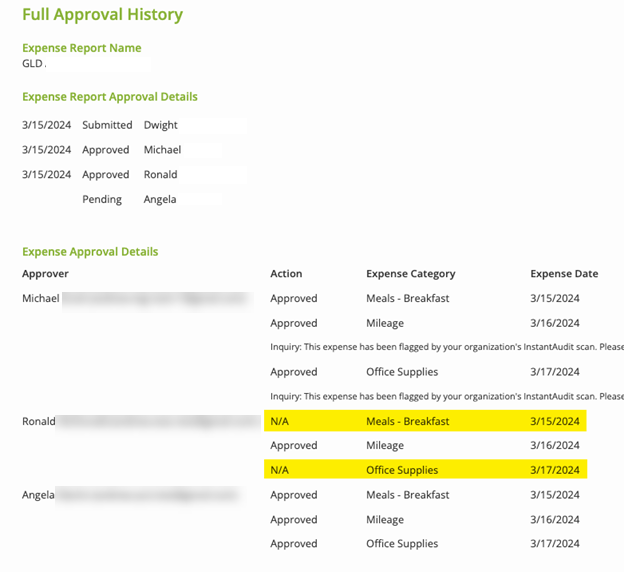Click highlighted Office Supplies category row
This screenshot has height=572, width=624.
(x=402, y=470)
